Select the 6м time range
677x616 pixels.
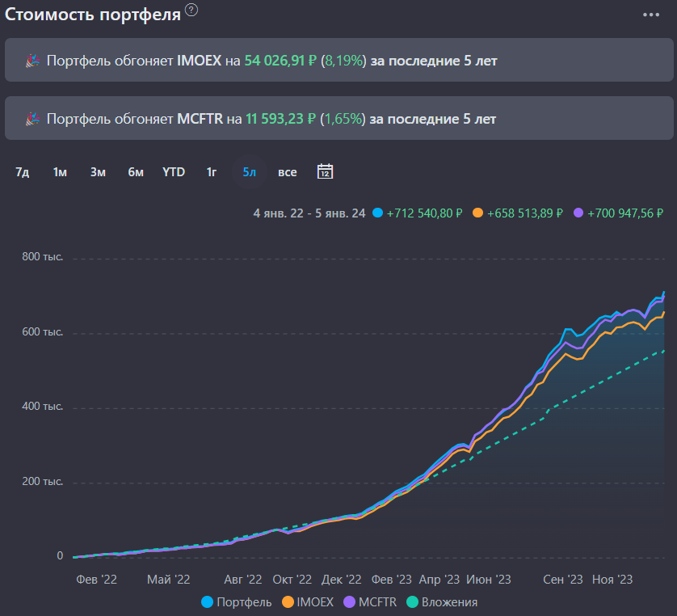click(x=136, y=172)
